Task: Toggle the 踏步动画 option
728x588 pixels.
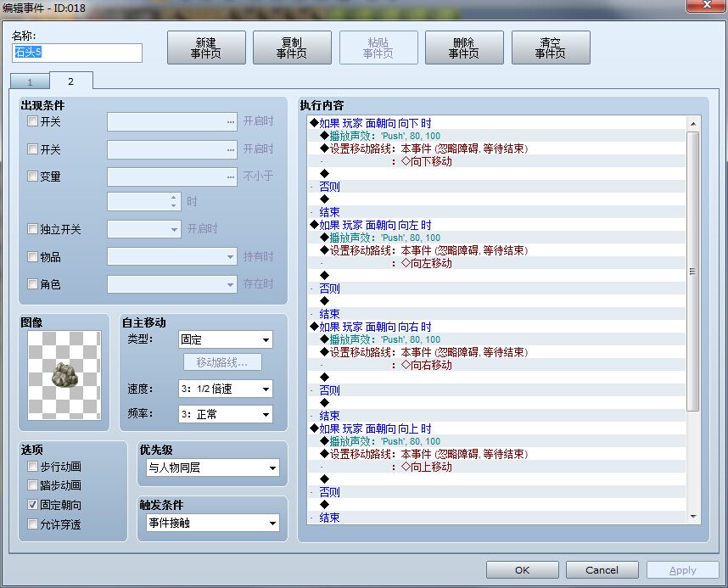Action: [32, 485]
